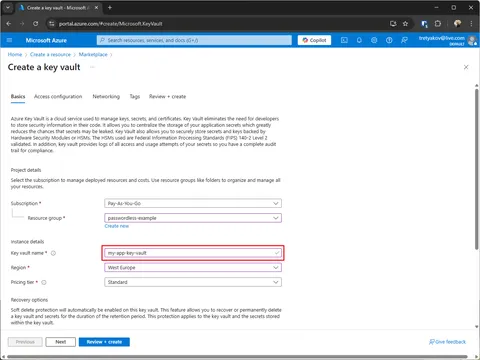Open the Region dropdown
Screen dimensions: 480x360
[x=193, y=268]
